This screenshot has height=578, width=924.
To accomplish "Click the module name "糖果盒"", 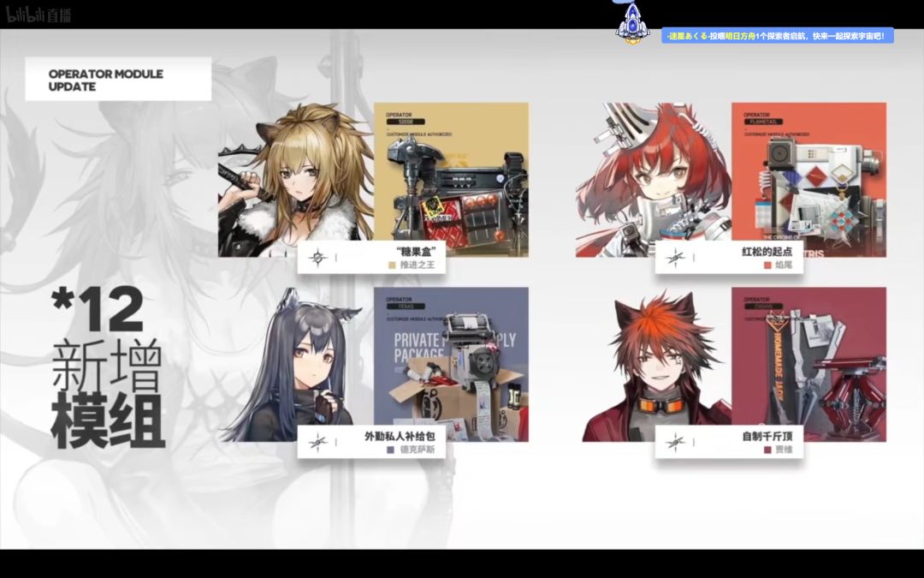I will 416,251.
